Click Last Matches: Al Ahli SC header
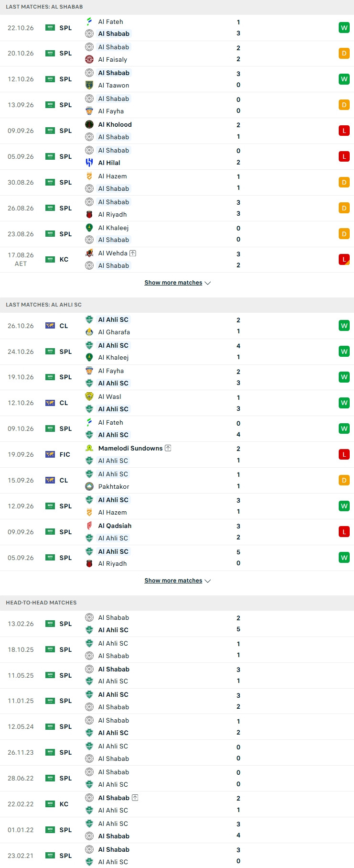The height and width of the screenshot is (868, 354). (44, 305)
